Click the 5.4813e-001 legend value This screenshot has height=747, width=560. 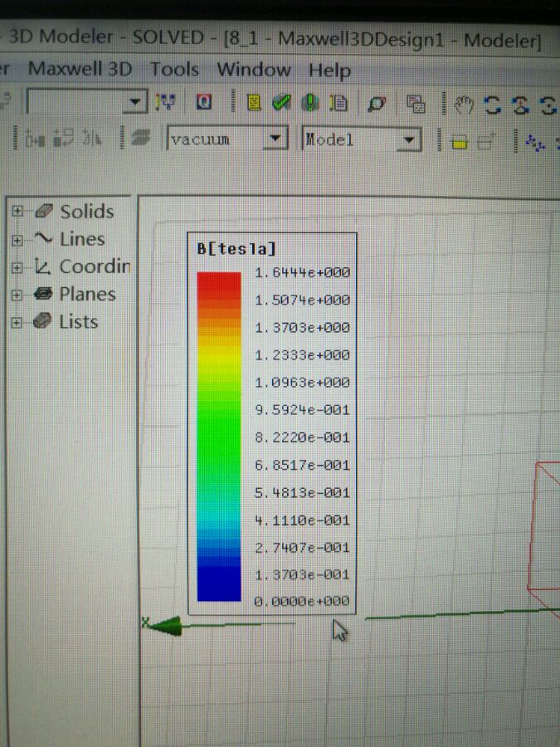click(302, 492)
